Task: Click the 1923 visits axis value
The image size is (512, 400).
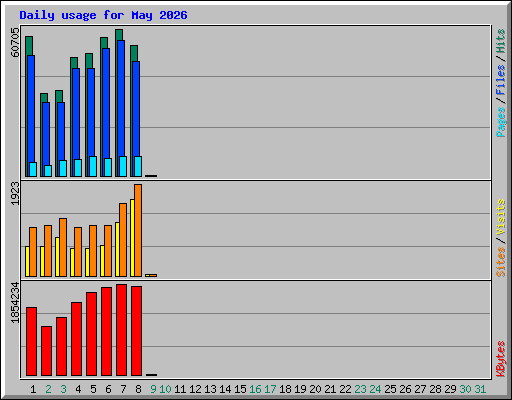Action: point(15,193)
